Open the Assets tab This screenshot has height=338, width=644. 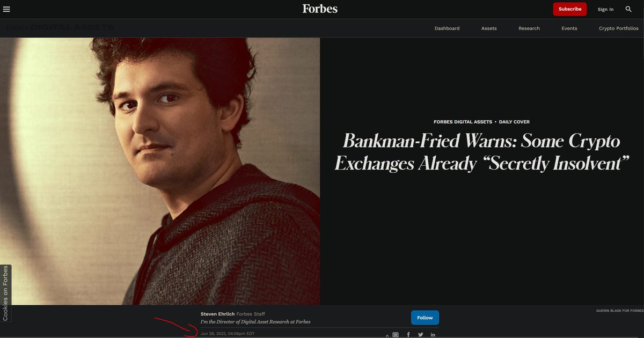point(489,28)
